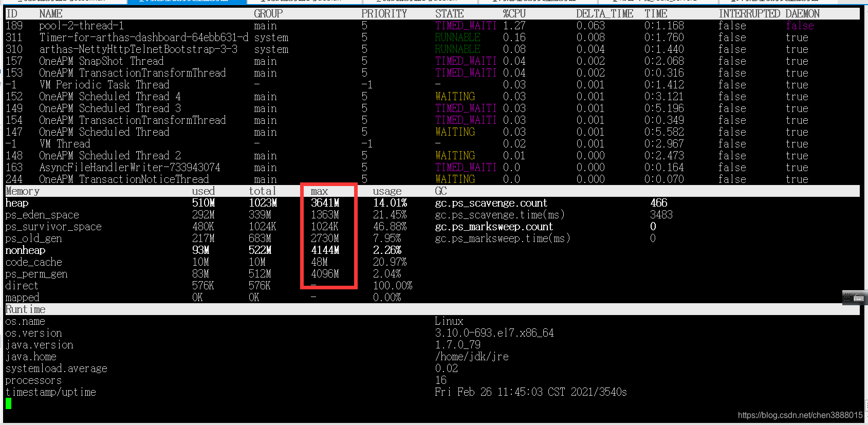Click OneAPM TransactionNoticeThread name
Image resolution: width=868 pixels, height=425 pixels.
coord(124,179)
